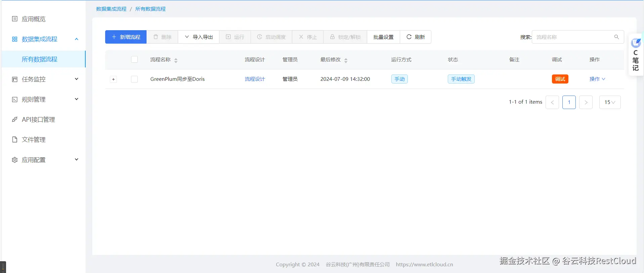This screenshot has width=644, height=273.
Task: Expand the 规则管理 menu
Action: 77,99
